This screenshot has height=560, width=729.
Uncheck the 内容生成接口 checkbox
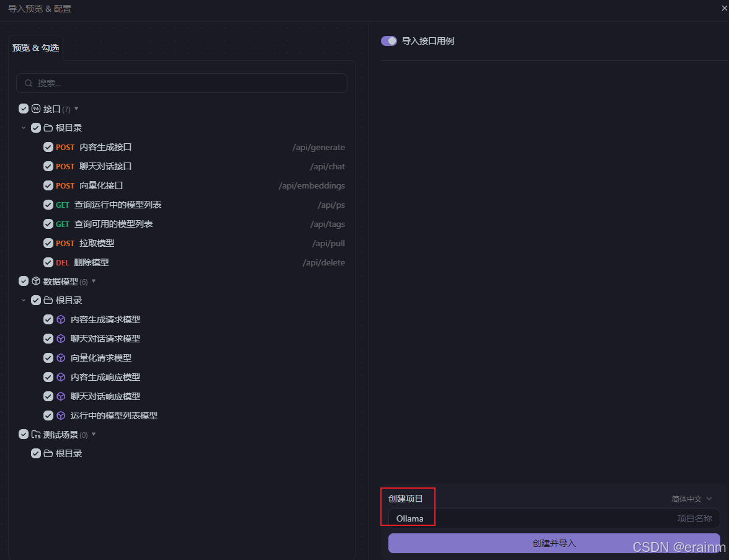pos(48,148)
